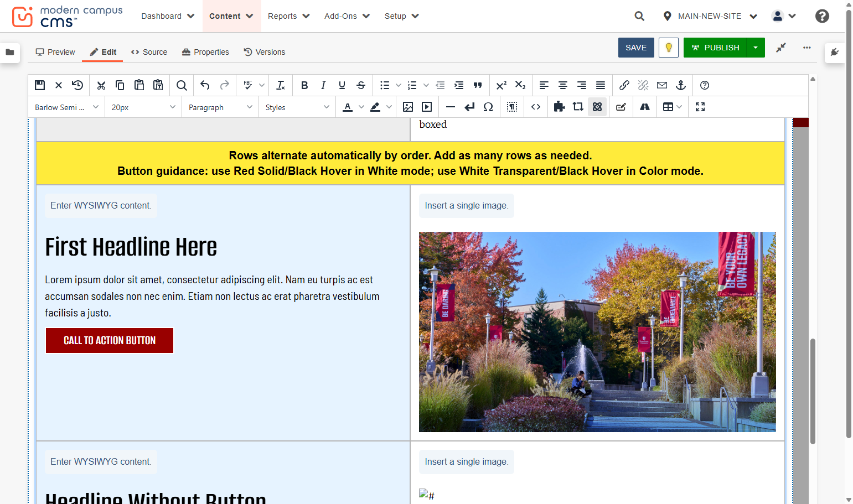
Task: Clear formatting from selected text
Action: coord(281,85)
